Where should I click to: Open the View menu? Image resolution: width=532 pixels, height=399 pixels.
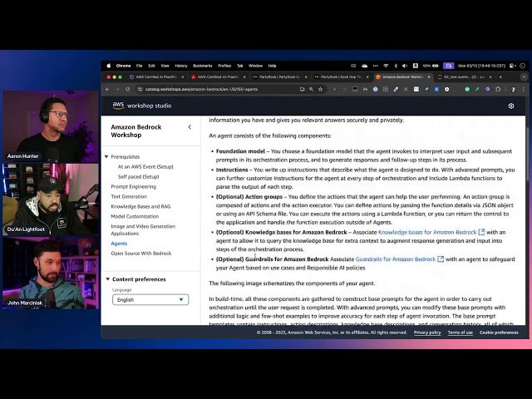click(165, 66)
